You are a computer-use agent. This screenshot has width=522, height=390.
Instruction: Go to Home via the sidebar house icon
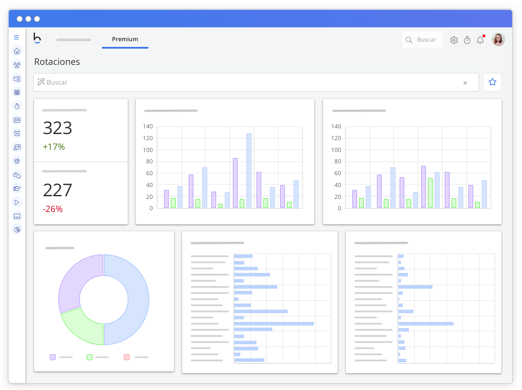click(x=17, y=51)
